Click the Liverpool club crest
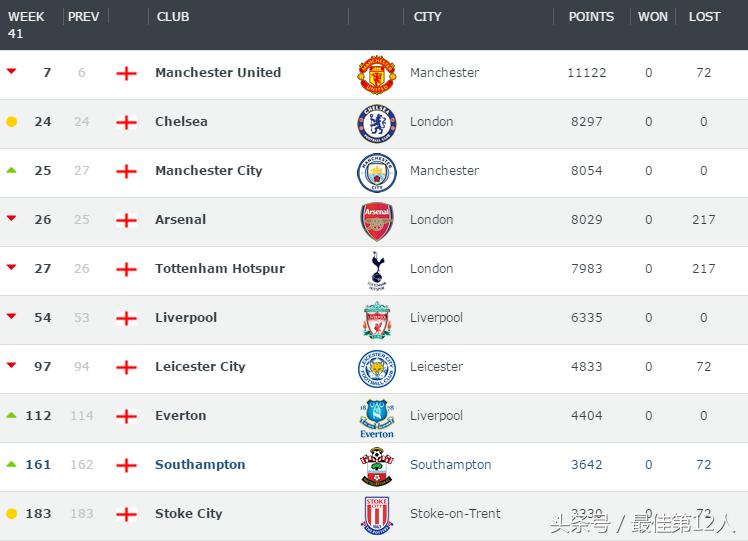Viewport: 748px width, 541px height. pyautogui.click(x=377, y=319)
